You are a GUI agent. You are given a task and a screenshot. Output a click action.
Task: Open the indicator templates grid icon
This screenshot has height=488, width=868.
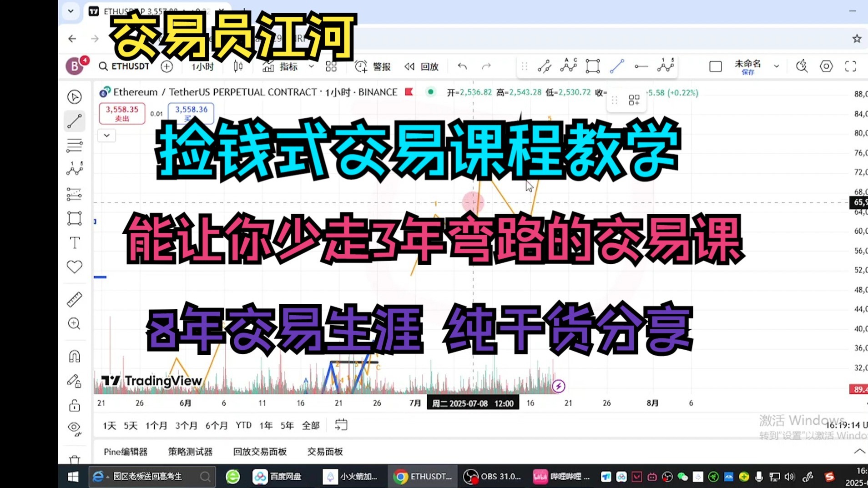[331, 66]
